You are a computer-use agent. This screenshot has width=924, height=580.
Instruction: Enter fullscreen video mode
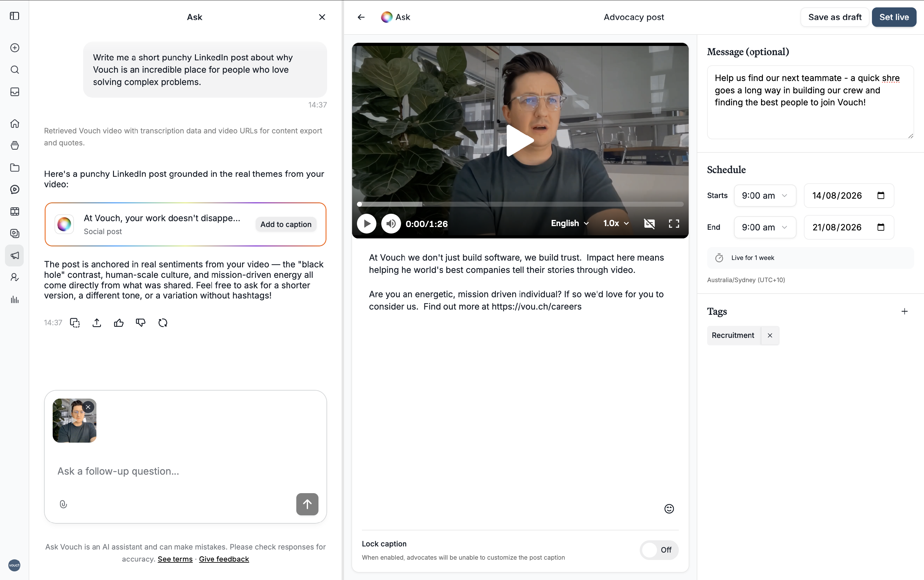[x=674, y=224]
